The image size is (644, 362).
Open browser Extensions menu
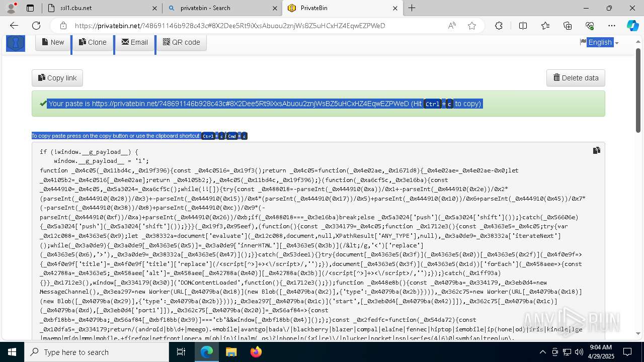click(499, 26)
